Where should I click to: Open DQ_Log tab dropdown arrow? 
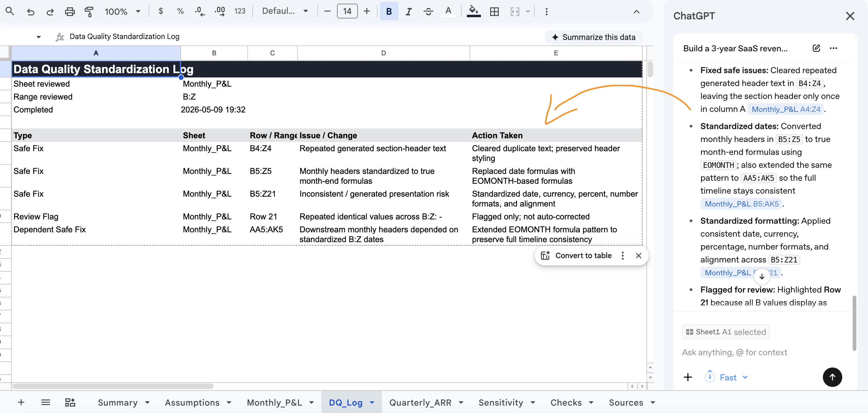[x=372, y=403]
